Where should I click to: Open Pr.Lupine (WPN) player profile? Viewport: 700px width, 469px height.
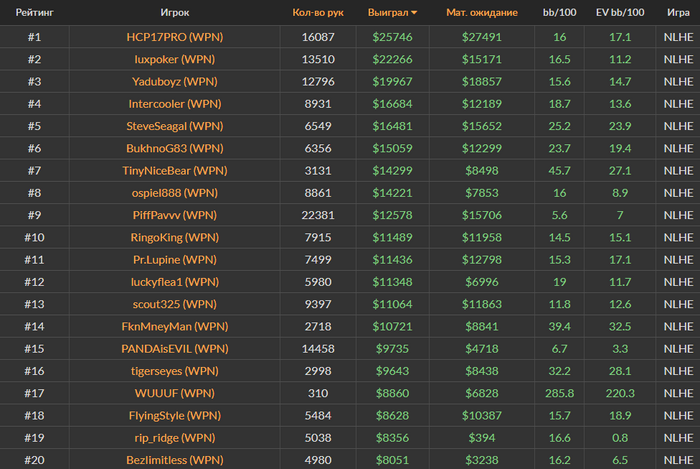(175, 260)
